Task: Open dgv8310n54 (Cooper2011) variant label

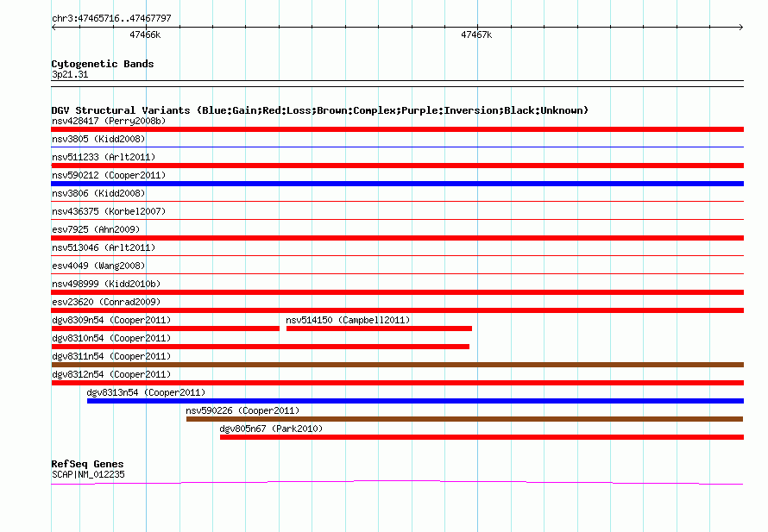Action: pos(111,338)
